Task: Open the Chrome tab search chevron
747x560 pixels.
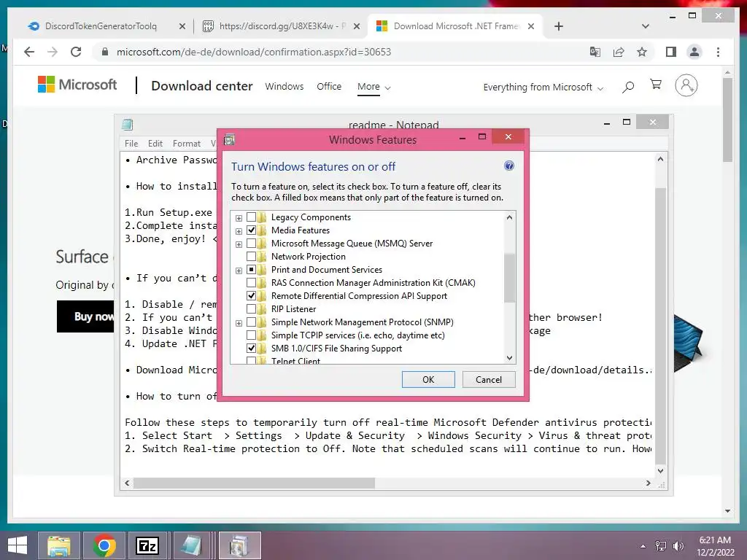Action: pos(646,26)
